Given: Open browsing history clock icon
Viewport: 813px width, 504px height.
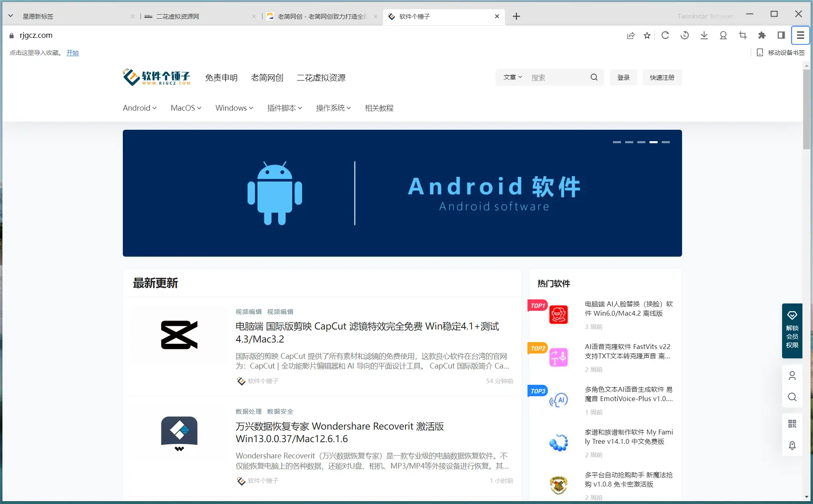Looking at the screenshot, I should (x=684, y=35).
